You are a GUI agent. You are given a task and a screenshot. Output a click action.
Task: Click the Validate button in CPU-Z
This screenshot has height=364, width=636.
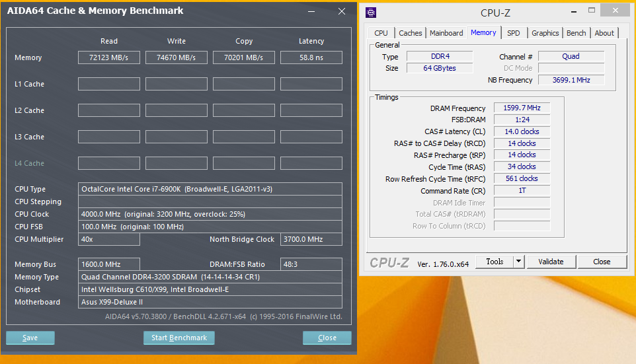click(x=551, y=262)
